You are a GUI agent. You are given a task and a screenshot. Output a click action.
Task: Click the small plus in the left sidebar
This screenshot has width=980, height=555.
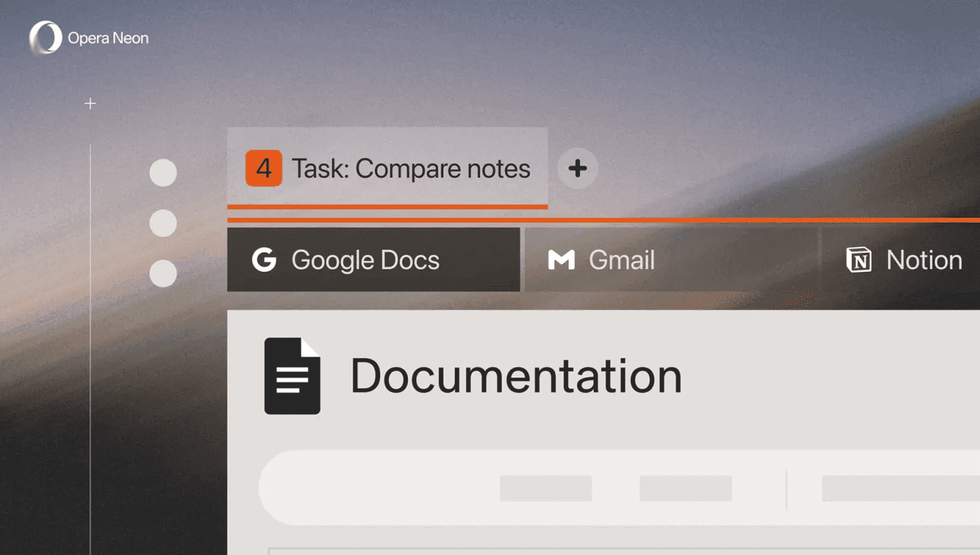(90, 104)
